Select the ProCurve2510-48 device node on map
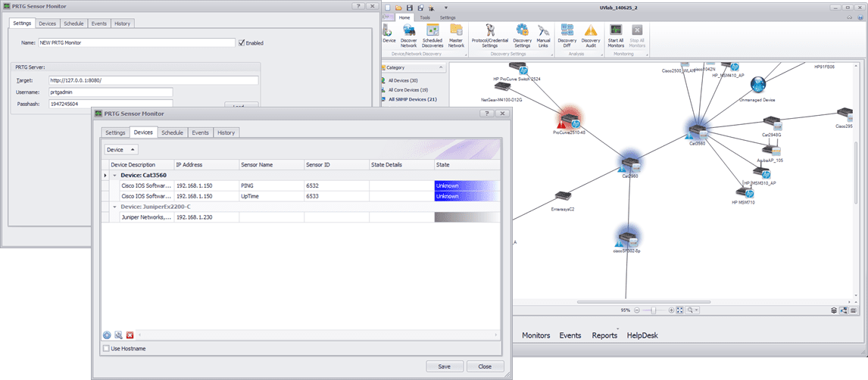The height and width of the screenshot is (380, 868). click(569, 120)
